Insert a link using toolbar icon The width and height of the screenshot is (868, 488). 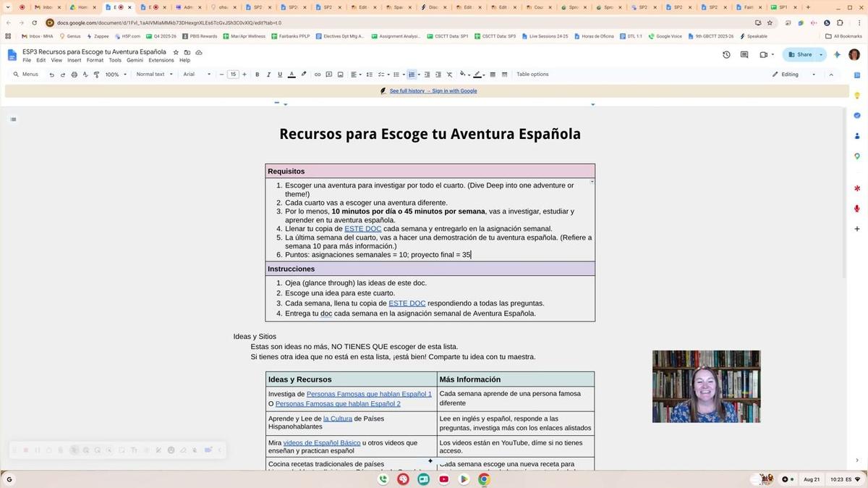(318, 75)
